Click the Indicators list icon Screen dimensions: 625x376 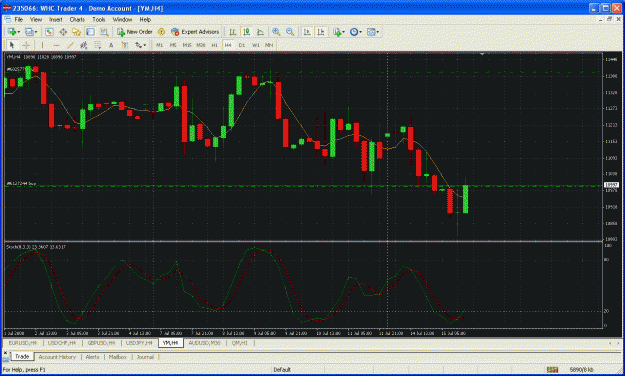click(337, 32)
